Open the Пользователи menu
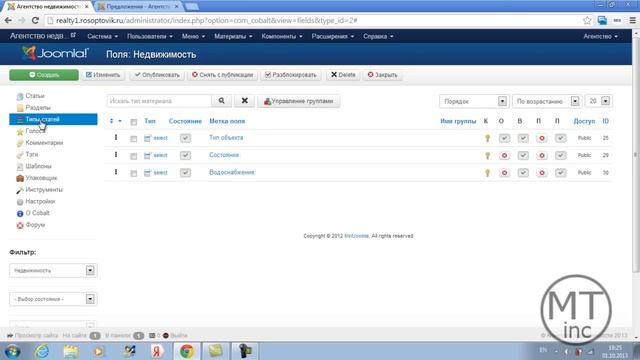 (x=150, y=36)
